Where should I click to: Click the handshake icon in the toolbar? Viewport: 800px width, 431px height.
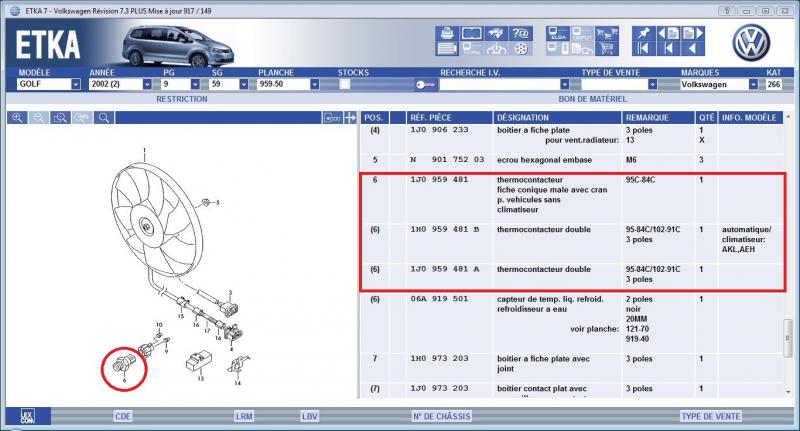coord(496,33)
